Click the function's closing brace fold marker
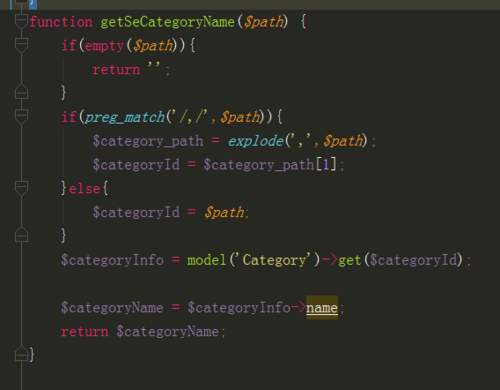Image resolution: width=500 pixels, height=390 pixels. pos(21,354)
